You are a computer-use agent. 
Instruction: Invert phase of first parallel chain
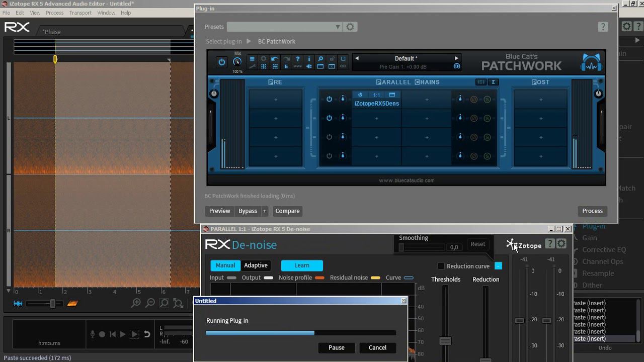point(473,100)
